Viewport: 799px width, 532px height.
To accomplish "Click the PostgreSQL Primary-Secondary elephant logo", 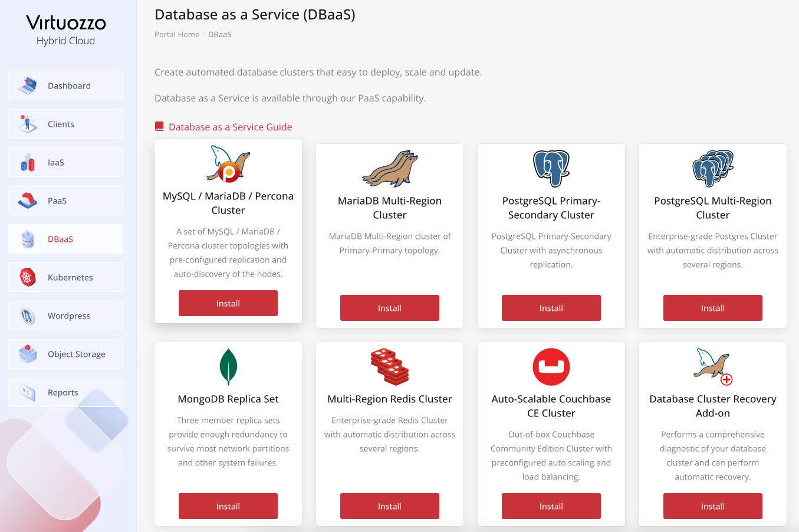I will pos(551,168).
